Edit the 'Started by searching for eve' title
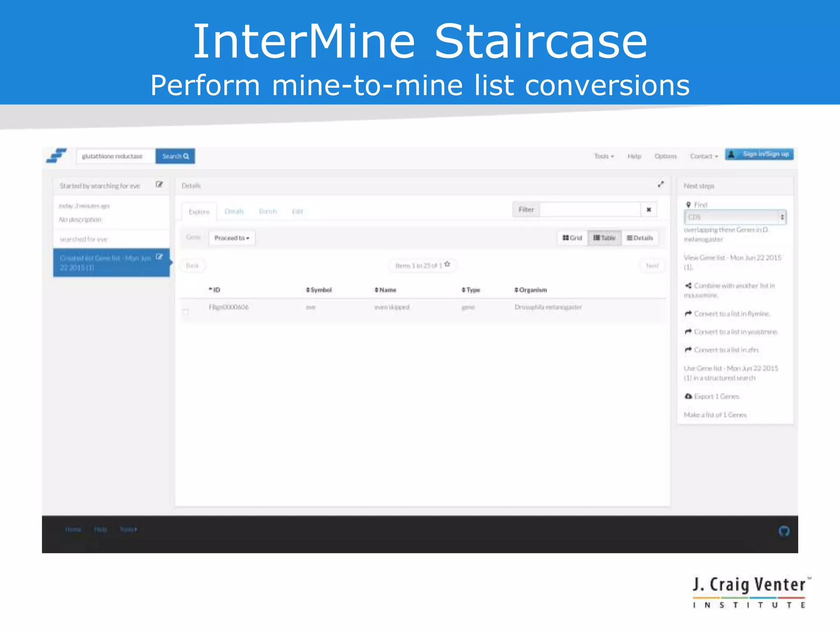This screenshot has width=840, height=630. click(x=159, y=185)
